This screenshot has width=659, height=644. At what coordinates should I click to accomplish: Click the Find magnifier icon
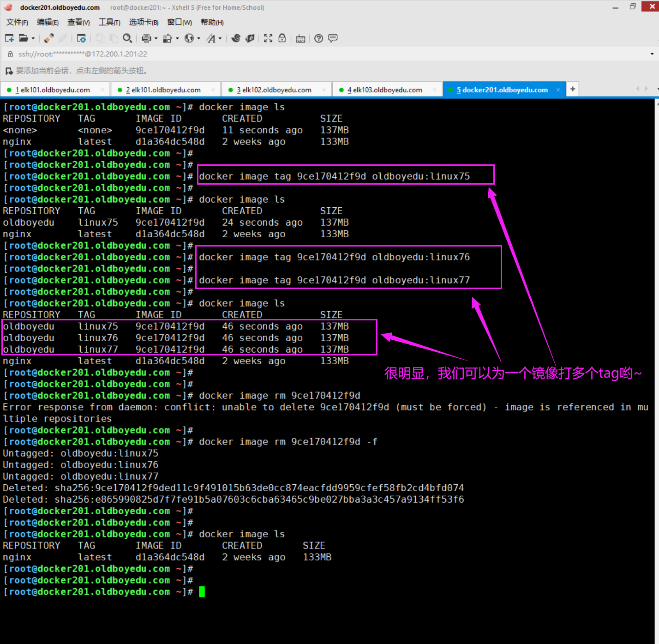pyautogui.click(x=128, y=38)
